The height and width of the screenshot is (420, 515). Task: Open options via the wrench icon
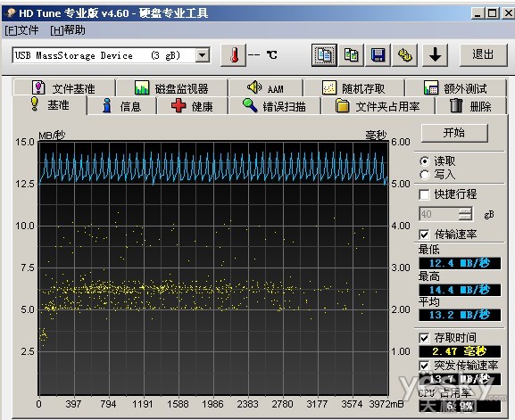pos(404,55)
